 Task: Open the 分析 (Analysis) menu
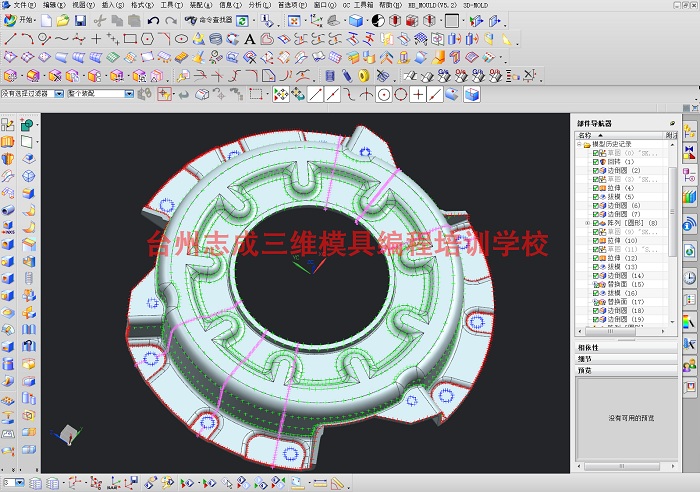(x=259, y=5)
